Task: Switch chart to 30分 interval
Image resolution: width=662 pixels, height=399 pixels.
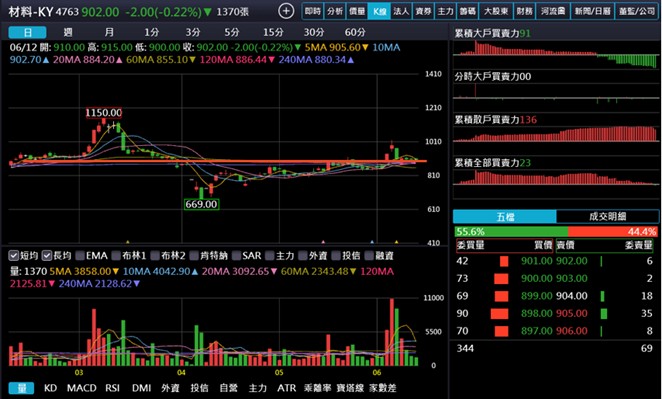Action: [314, 32]
